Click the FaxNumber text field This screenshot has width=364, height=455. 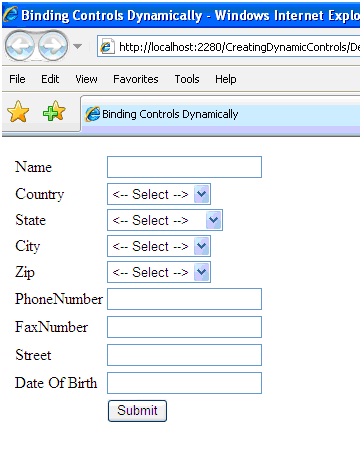coord(184,327)
